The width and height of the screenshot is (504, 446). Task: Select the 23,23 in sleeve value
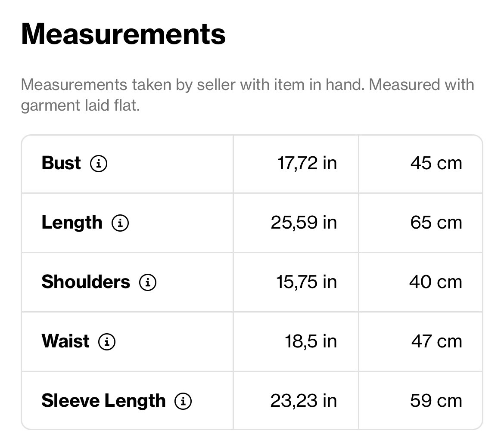click(303, 401)
